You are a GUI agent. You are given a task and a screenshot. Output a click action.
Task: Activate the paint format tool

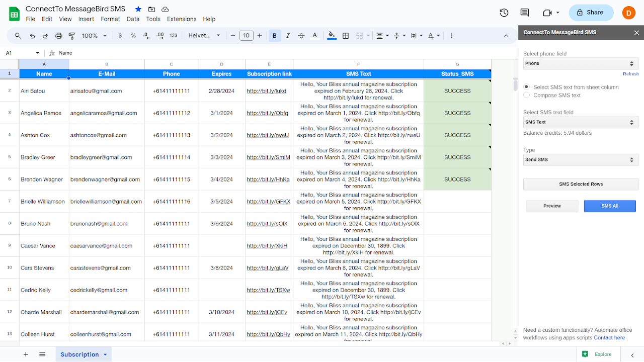coord(71,36)
